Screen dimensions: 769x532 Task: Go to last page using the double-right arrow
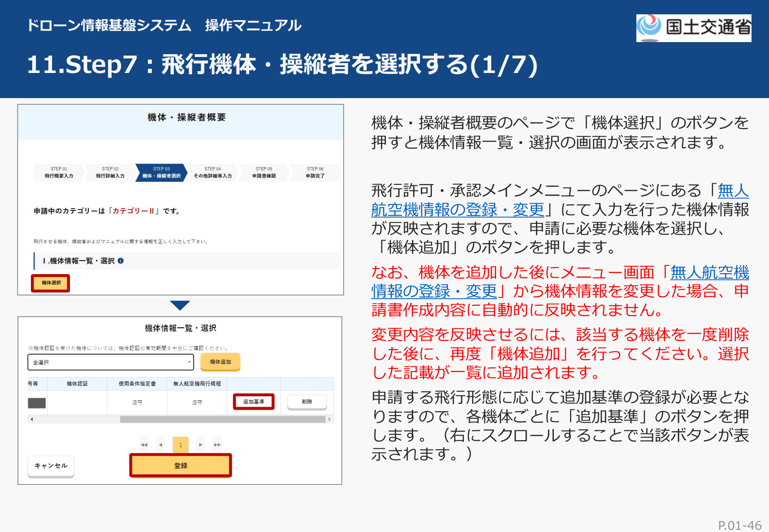click(217, 445)
